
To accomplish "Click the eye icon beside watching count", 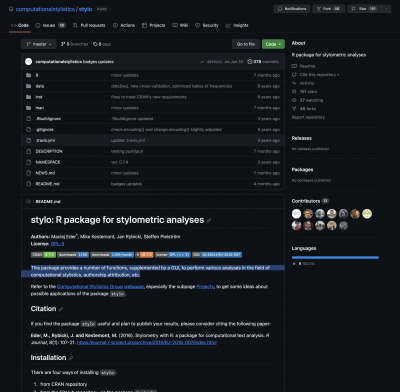I will (x=294, y=100).
